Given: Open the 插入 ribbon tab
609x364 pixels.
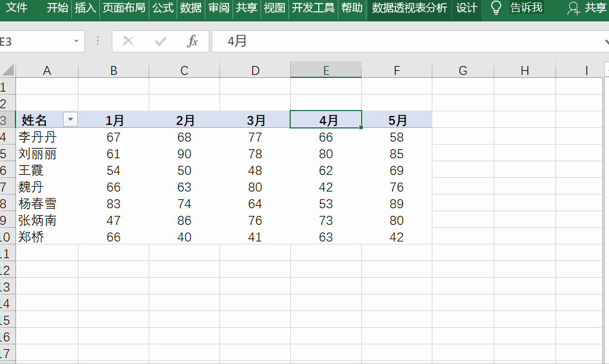Looking at the screenshot, I should point(85,7).
